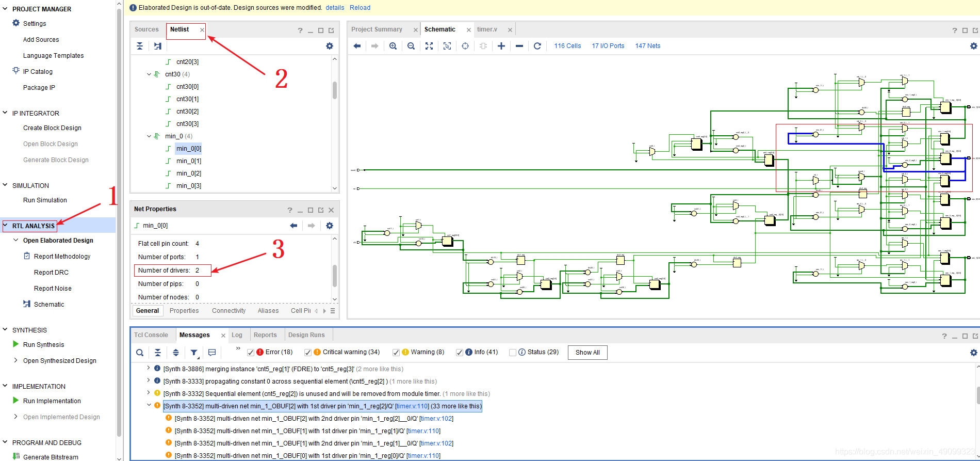The height and width of the screenshot is (461, 980).
Task: Go to previous object in Net Properties
Action: tap(293, 226)
